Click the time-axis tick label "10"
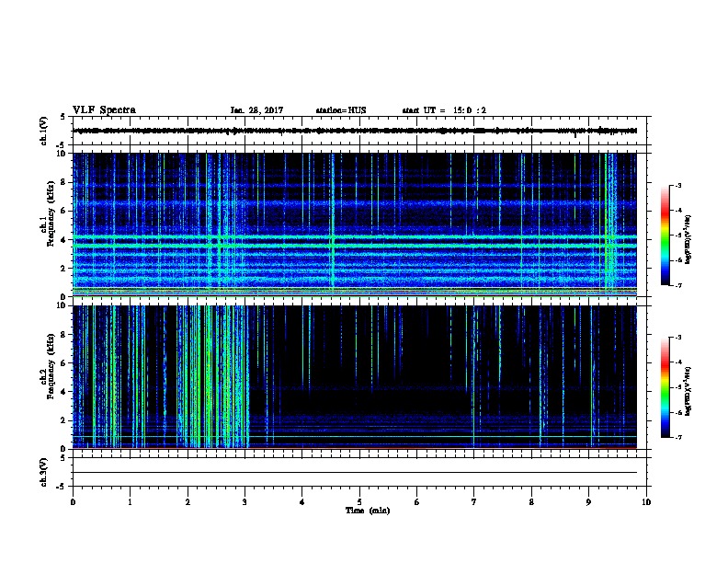The width and height of the screenshot is (728, 563). 646,501
